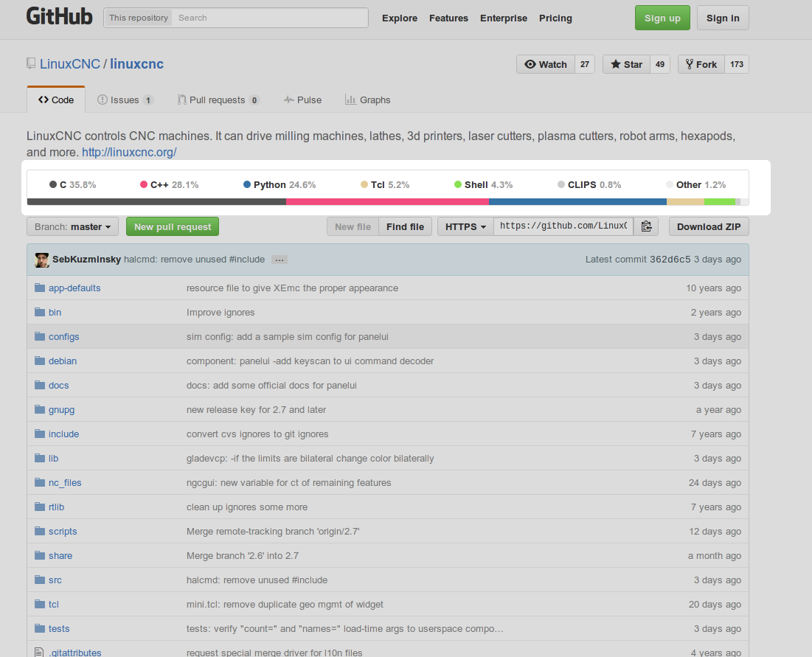This screenshot has width=812, height=657.
Task: Click the app-defaults folder icon
Action: pyautogui.click(x=40, y=288)
